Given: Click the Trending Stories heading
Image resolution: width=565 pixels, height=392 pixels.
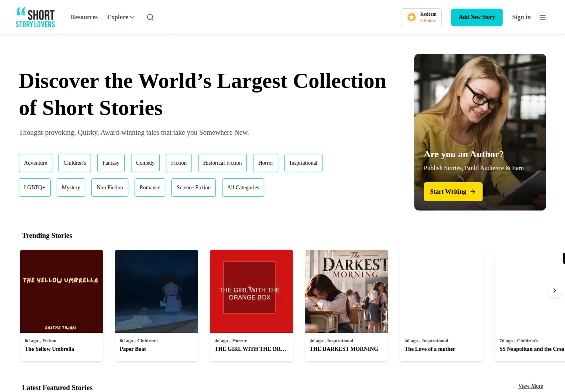Looking at the screenshot, I should tap(47, 236).
